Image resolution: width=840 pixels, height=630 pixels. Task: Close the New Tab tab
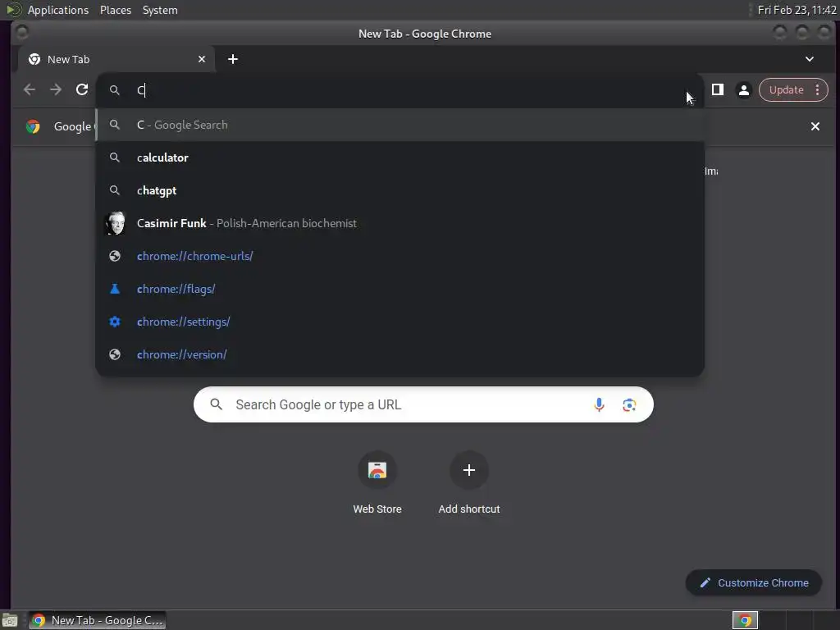[202, 59]
